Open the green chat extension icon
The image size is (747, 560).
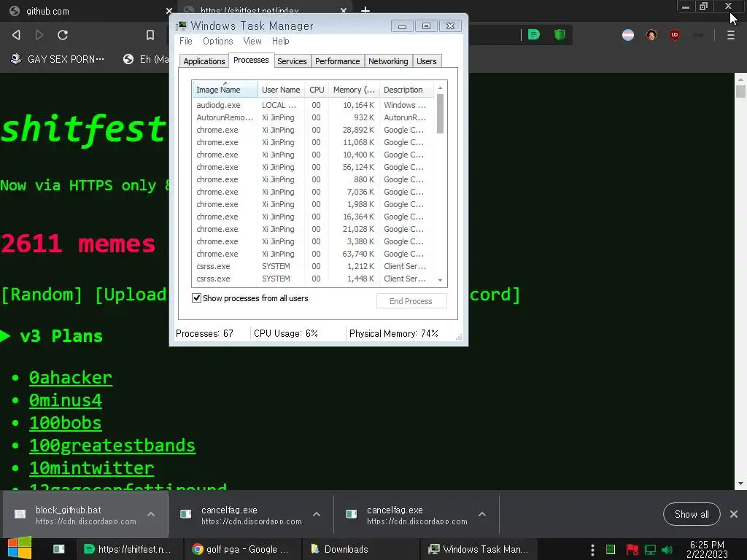[534, 34]
